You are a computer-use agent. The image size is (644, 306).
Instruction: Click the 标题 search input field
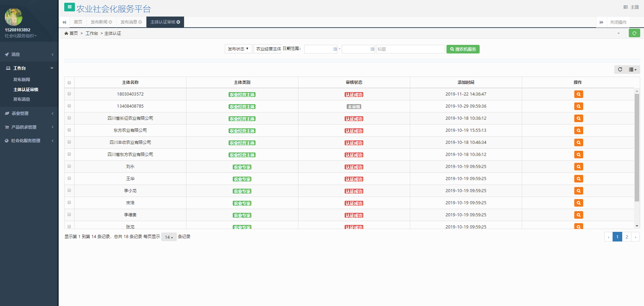[x=410, y=49]
